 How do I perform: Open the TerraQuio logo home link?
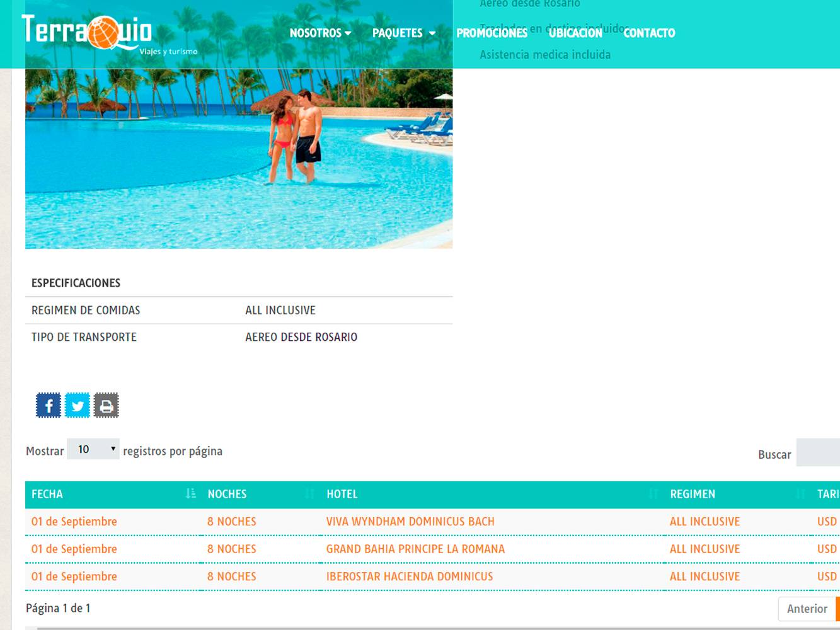pos(109,34)
